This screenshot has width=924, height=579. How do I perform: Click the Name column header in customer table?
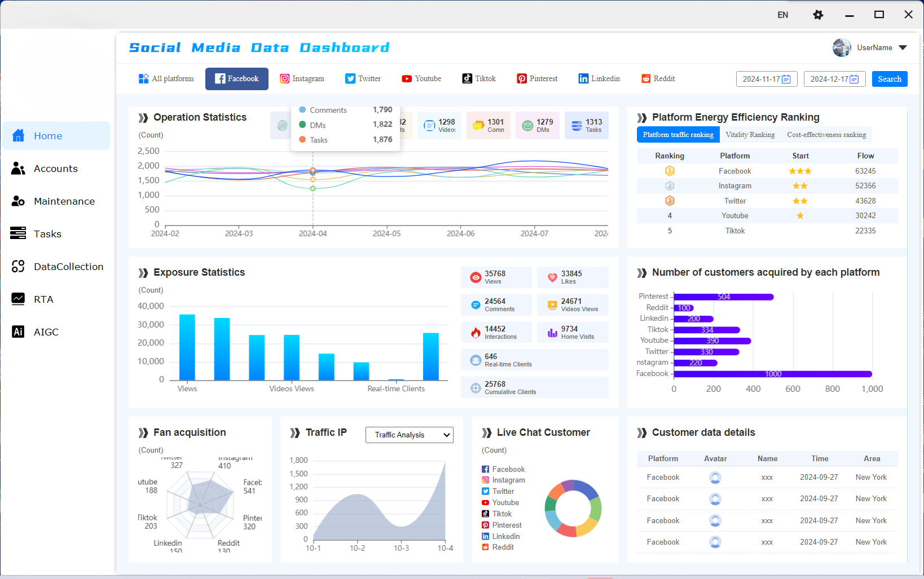[767, 458]
